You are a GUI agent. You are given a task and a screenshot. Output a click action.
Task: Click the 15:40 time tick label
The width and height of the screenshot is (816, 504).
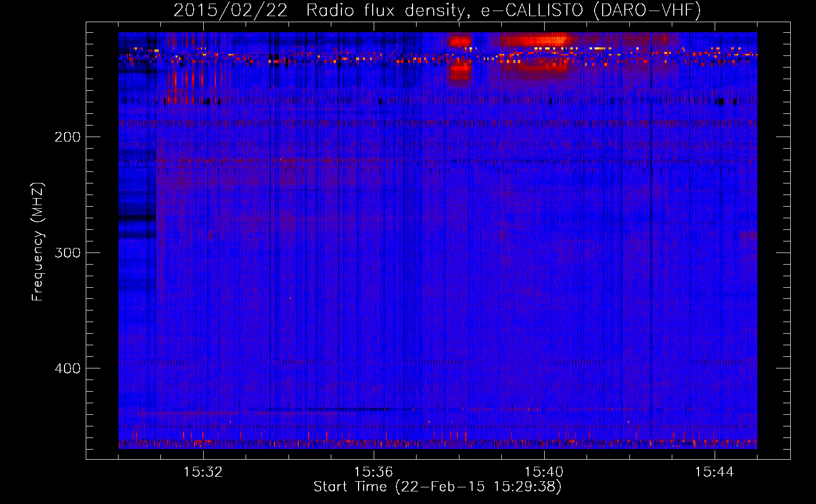coord(544,472)
